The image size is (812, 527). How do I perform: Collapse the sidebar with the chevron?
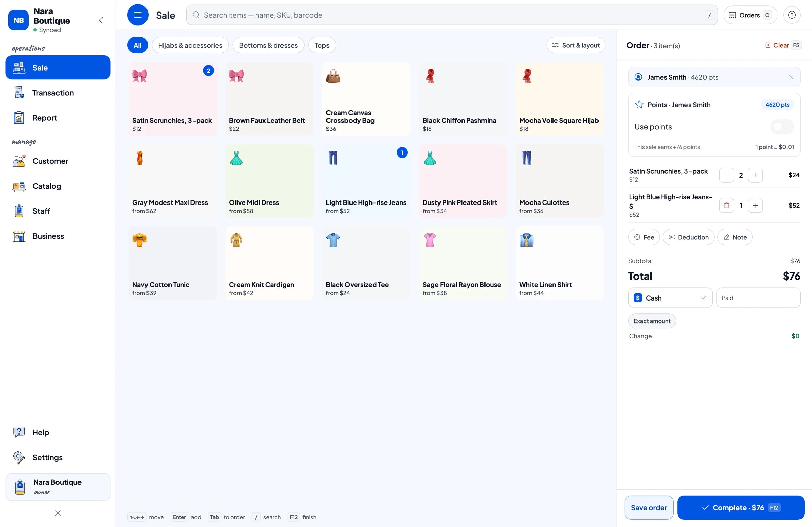101,20
